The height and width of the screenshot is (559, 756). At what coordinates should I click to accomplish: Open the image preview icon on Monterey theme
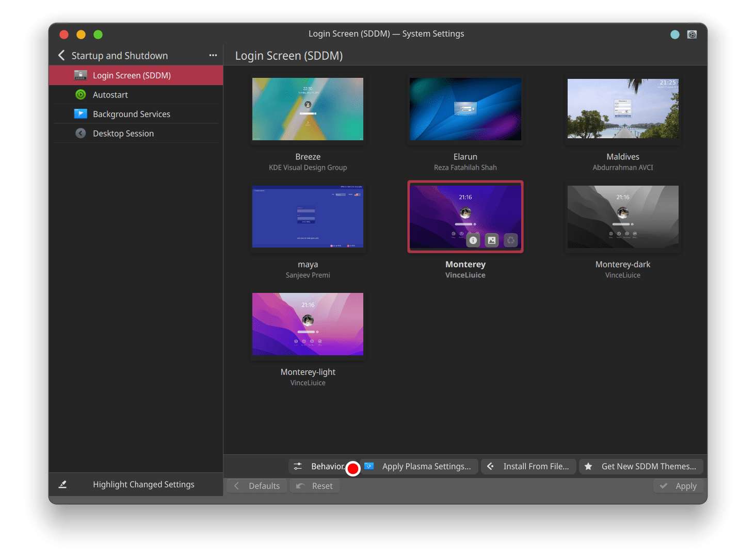(491, 240)
